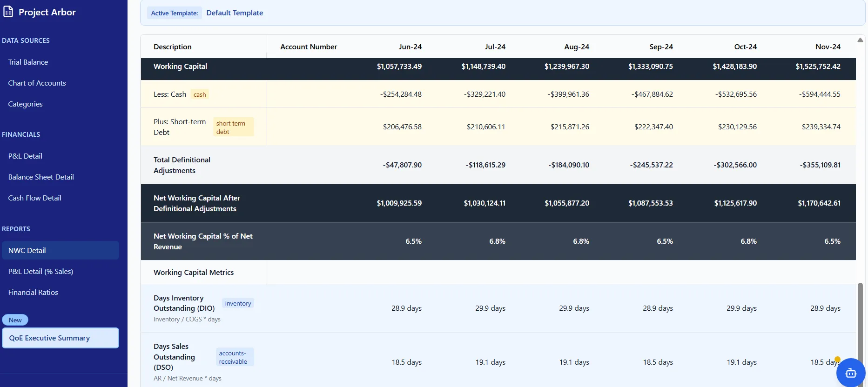Click the cash category tag
Image resolution: width=868 pixels, height=387 pixels.
(x=200, y=94)
